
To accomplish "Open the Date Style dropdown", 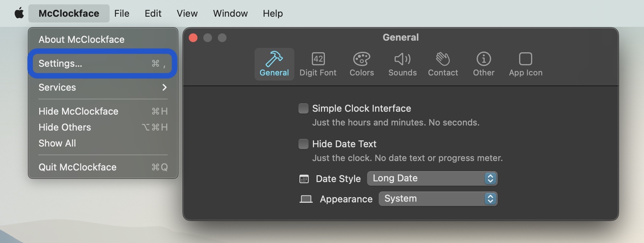I will [x=432, y=178].
